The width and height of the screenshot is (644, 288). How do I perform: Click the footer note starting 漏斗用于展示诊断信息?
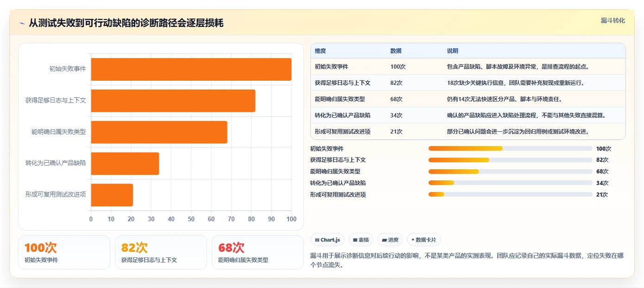point(467,261)
